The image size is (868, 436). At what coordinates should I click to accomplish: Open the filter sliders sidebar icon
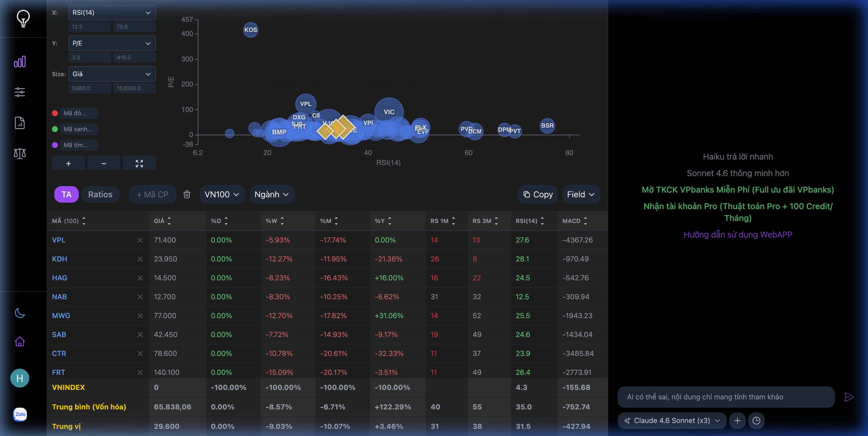(x=19, y=92)
